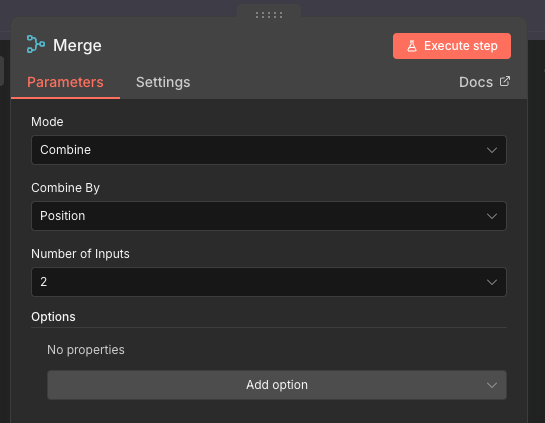Click the Merge node title text
545x423 pixels.
click(77, 46)
